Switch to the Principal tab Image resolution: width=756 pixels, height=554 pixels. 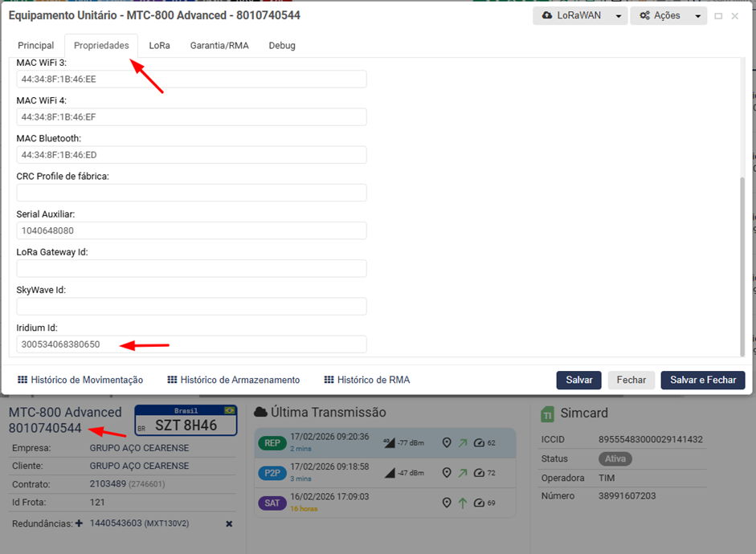tap(36, 46)
